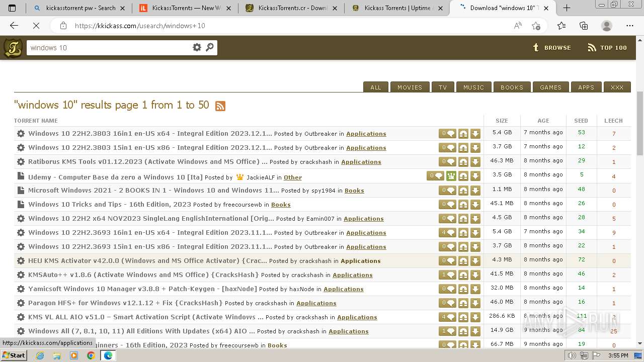Sort results by AGE column header
Viewport: 644px width, 362px height.
pos(543,121)
